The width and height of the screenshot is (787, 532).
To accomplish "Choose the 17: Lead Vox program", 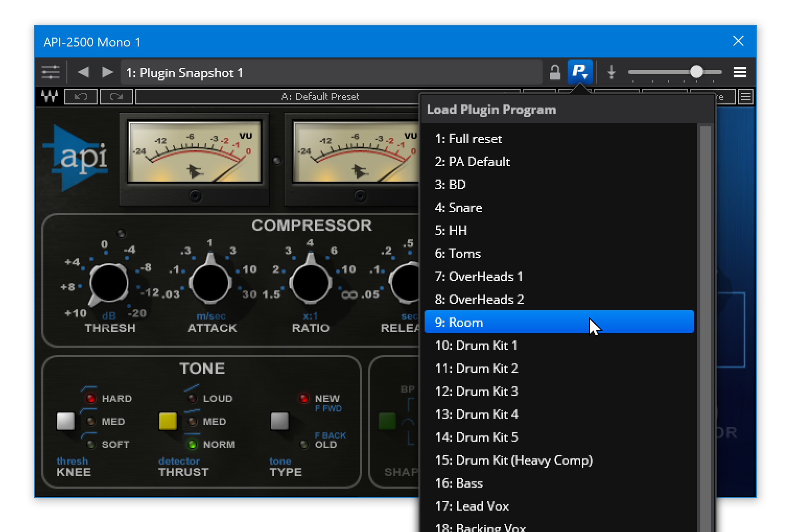I will click(559, 506).
